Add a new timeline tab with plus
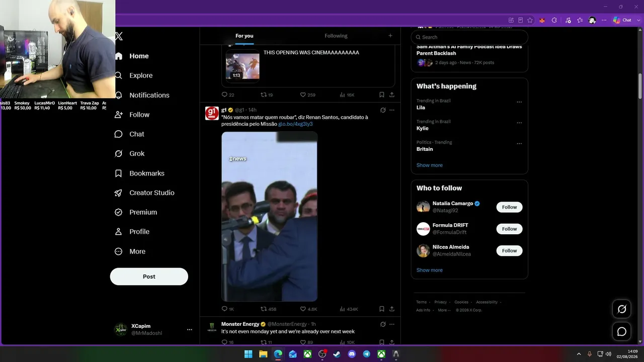The image size is (644, 362). pyautogui.click(x=390, y=36)
